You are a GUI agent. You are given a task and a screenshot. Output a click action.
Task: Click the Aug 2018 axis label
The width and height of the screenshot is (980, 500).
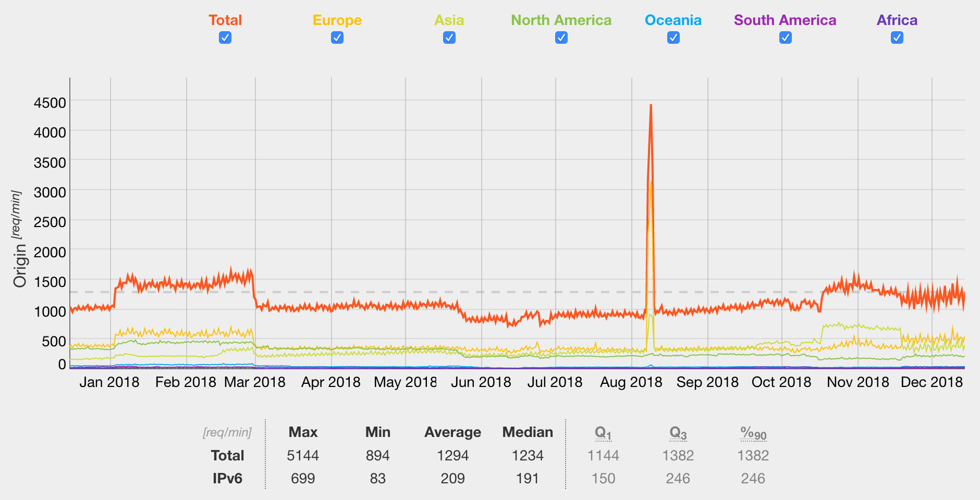point(631,382)
